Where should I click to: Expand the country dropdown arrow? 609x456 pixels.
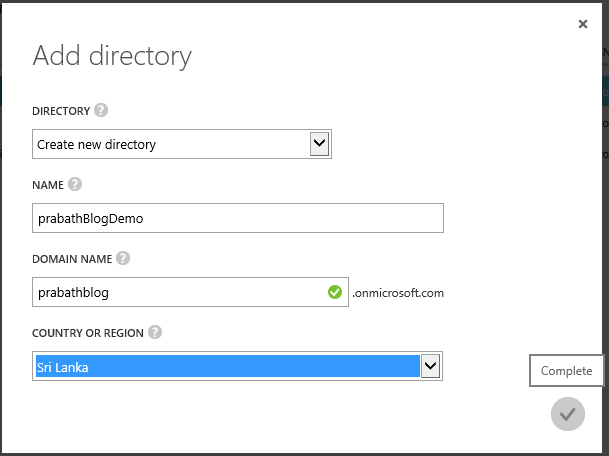(x=431, y=367)
